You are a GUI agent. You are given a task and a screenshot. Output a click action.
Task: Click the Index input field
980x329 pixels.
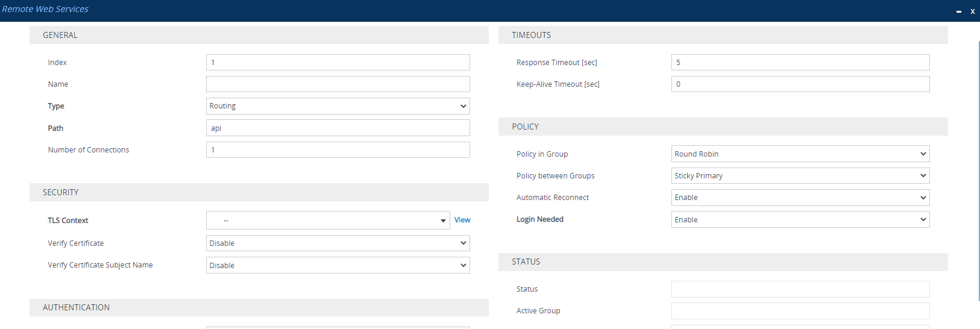point(338,63)
